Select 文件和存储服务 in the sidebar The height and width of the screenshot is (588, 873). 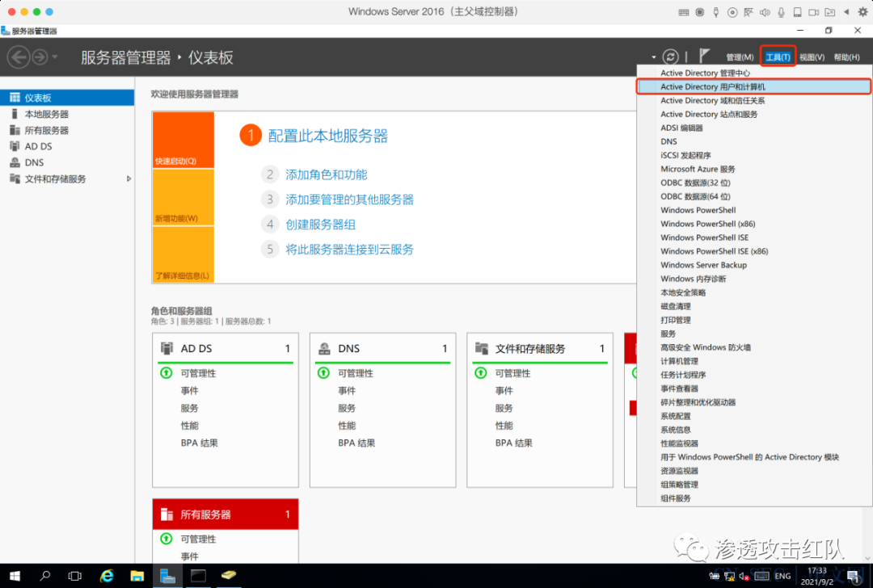coord(67,178)
